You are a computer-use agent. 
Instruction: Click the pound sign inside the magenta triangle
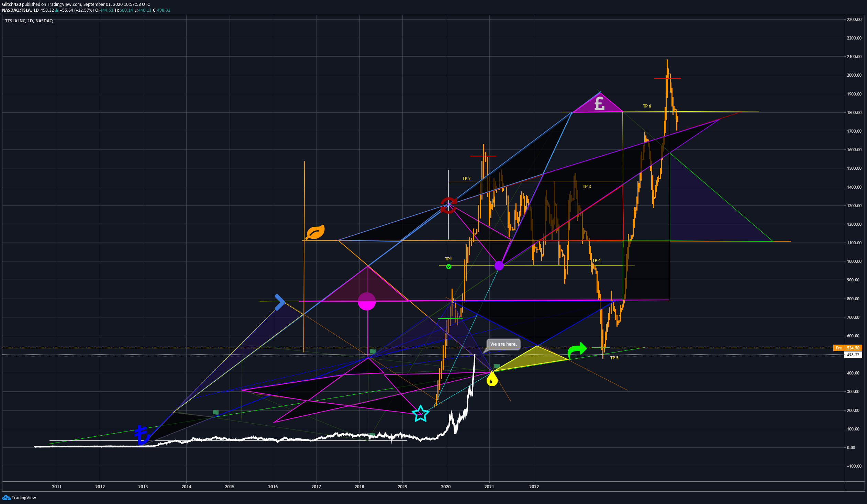(x=599, y=103)
